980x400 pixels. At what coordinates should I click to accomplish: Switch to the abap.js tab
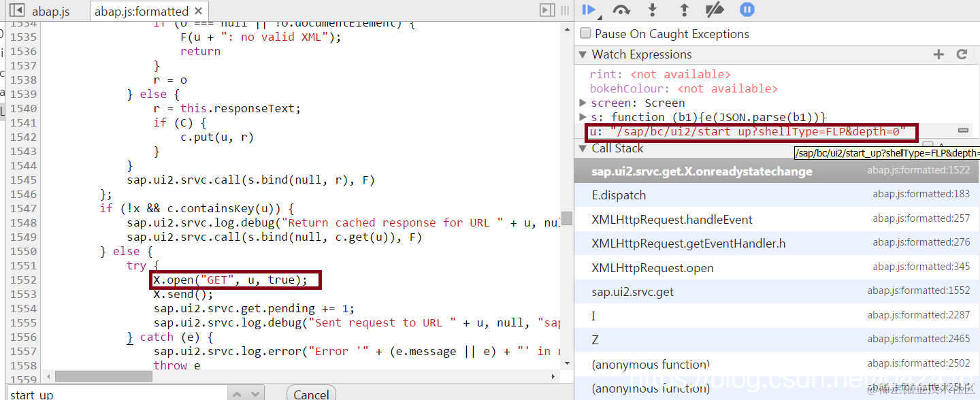point(50,12)
